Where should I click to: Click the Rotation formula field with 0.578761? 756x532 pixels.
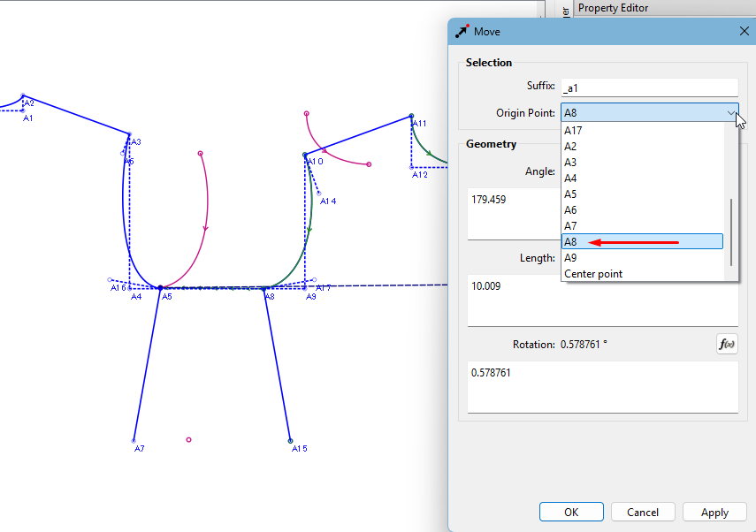[601, 387]
